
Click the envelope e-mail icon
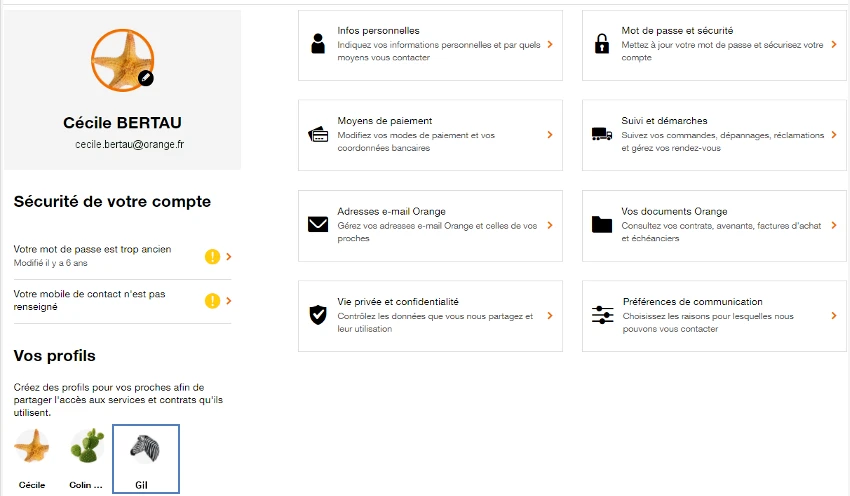[318, 224]
